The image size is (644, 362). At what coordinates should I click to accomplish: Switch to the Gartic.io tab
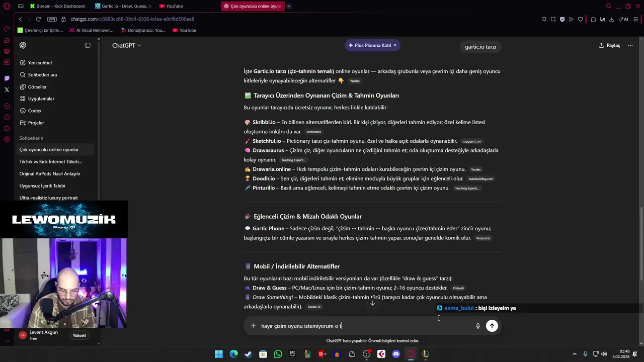[x=123, y=6]
